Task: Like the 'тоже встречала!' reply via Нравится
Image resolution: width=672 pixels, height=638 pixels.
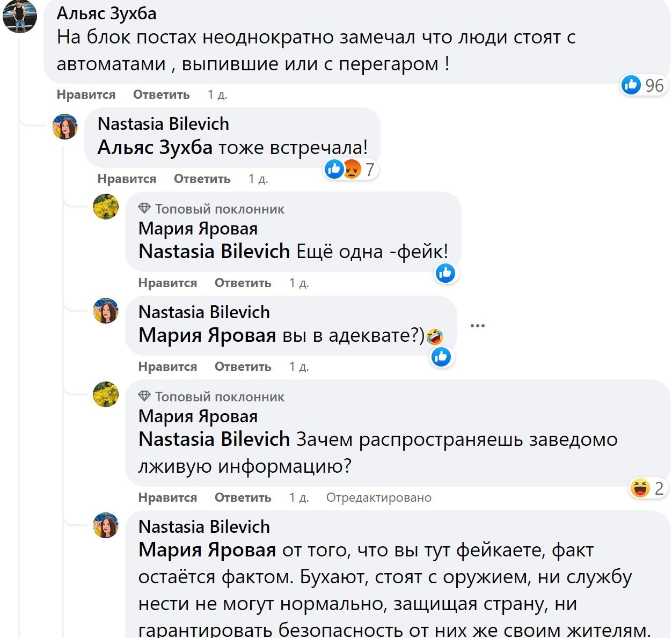Action: (127, 179)
